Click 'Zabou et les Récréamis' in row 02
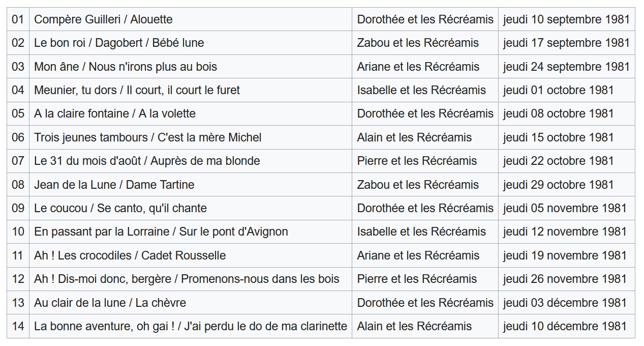Image resolution: width=644 pixels, height=346 pixels. coord(418,43)
